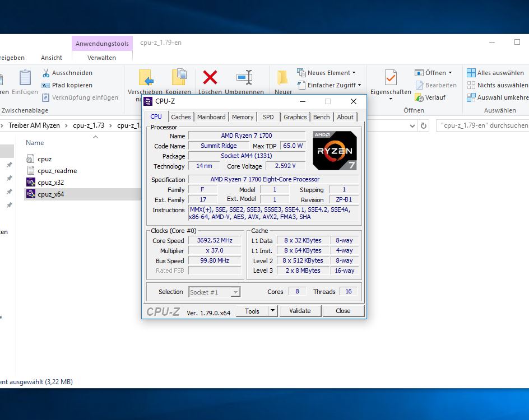Open the Neues Element dropdown
The image size is (529, 420).
click(326, 73)
